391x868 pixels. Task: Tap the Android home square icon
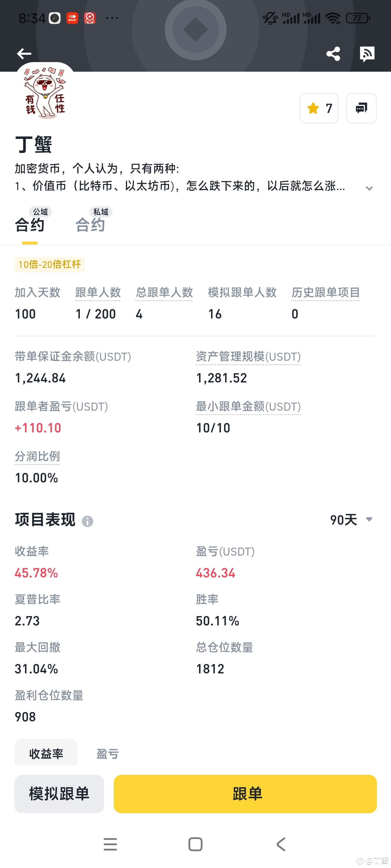(x=195, y=844)
